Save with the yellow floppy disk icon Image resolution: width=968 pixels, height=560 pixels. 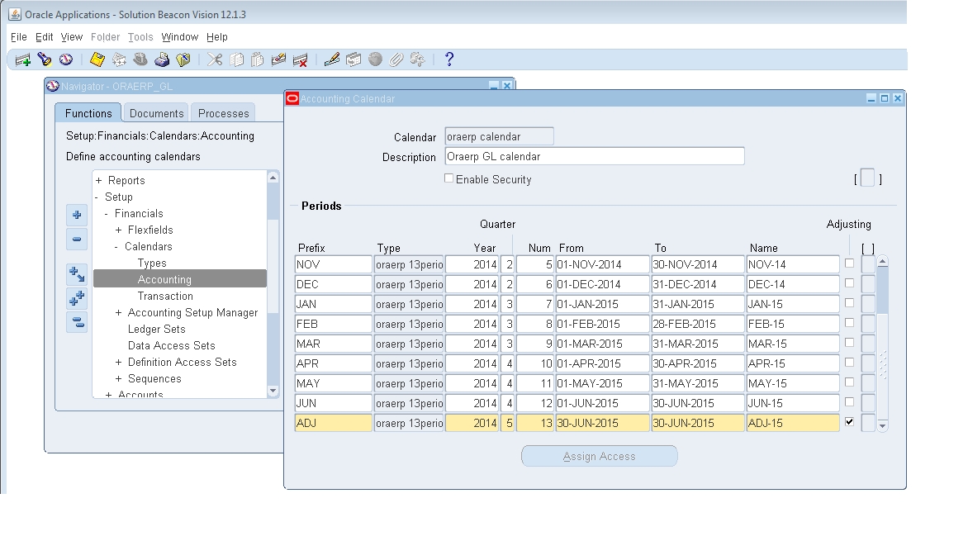[97, 59]
